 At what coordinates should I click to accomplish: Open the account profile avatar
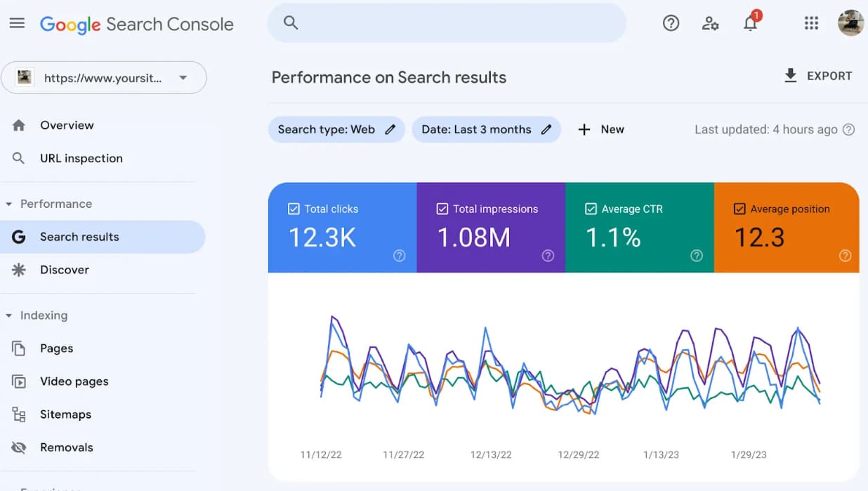850,23
